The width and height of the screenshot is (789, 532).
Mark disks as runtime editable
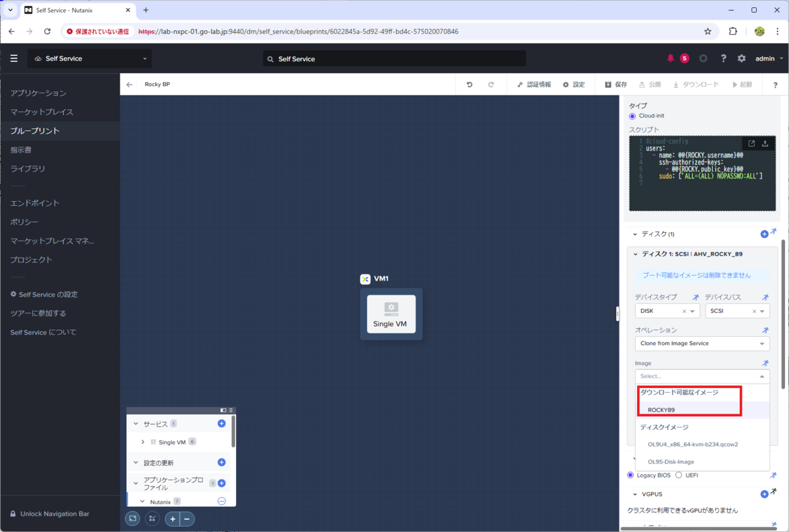(774, 232)
